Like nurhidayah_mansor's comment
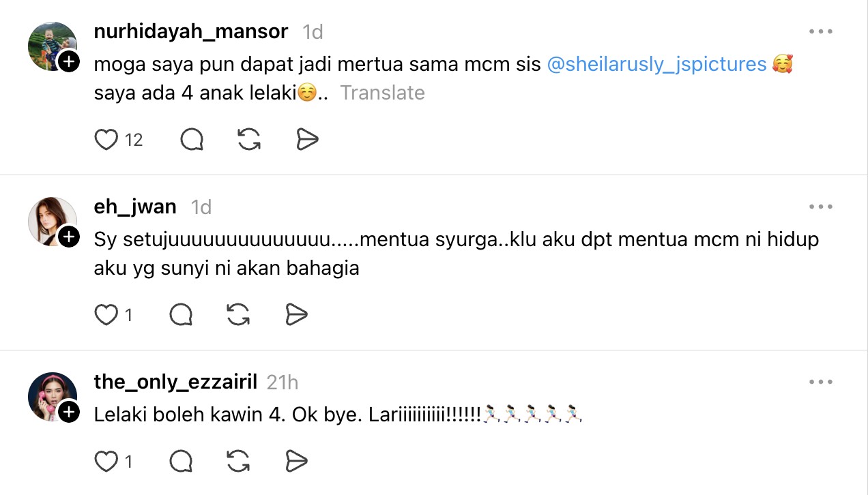Image resolution: width=868 pixels, height=495 pixels. point(106,140)
